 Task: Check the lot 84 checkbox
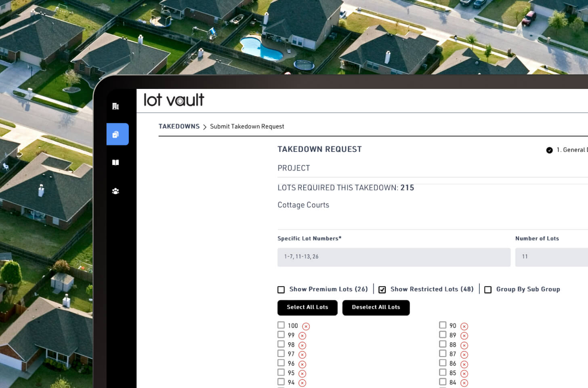[x=443, y=382]
